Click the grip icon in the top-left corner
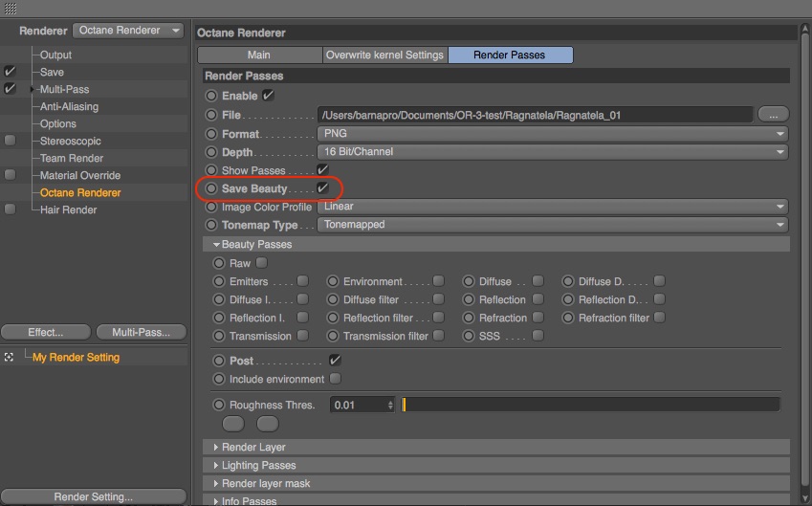The image size is (812, 506). pyautogui.click(x=10, y=9)
